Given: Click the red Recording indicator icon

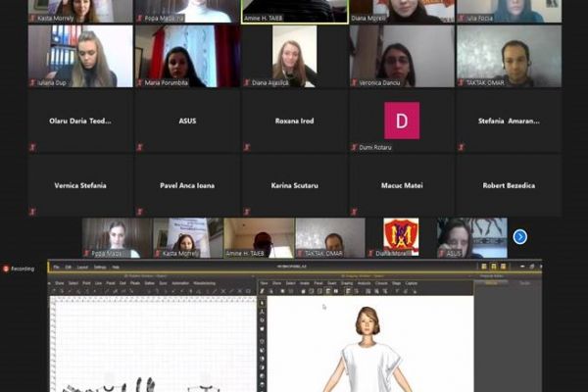Looking at the screenshot, I should tap(6, 268).
